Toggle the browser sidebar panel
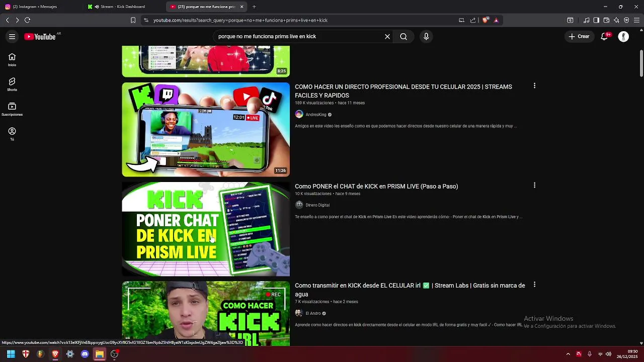644x362 pixels. pyautogui.click(x=596, y=20)
